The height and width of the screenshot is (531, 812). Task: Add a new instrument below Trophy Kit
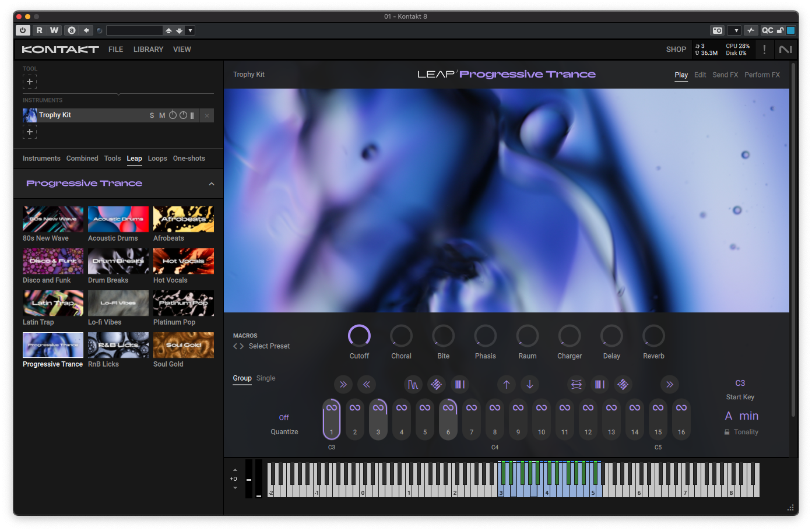pos(30,132)
